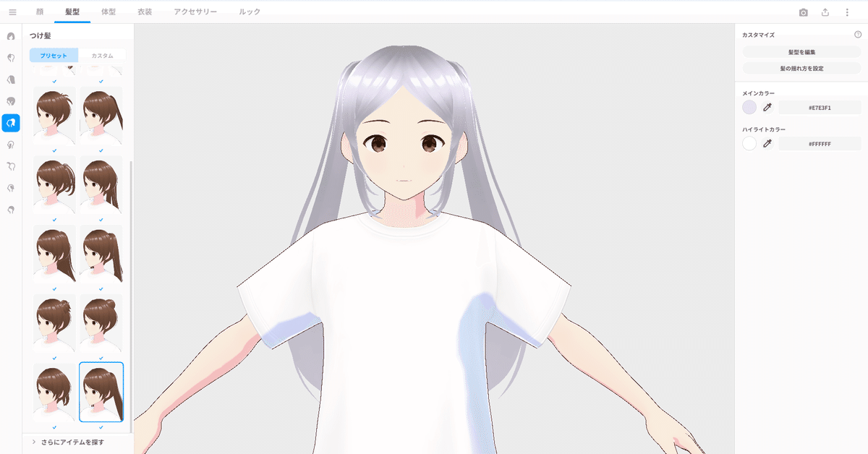The width and height of the screenshot is (868, 454).
Task: Select the base hair category icon
Action: (x=11, y=210)
